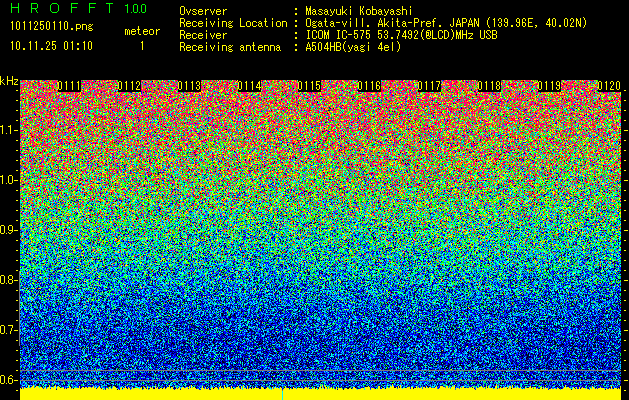Click the Receiving antenna field label
This screenshot has width=629, height=400.
tap(230, 47)
